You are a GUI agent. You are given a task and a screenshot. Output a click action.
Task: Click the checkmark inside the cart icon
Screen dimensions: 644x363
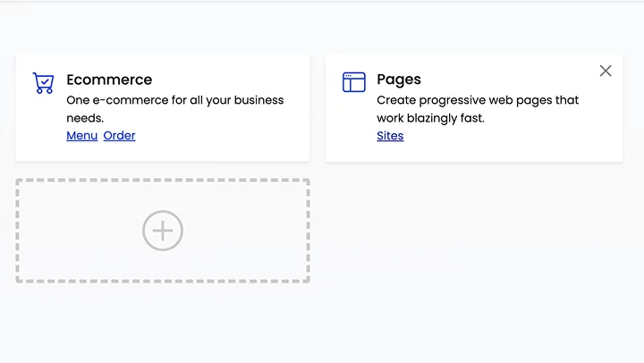click(x=44, y=80)
